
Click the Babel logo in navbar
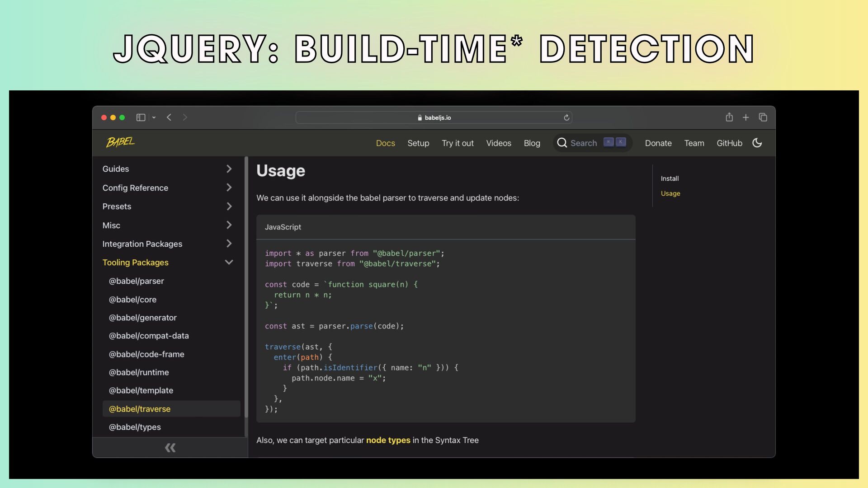(x=120, y=142)
